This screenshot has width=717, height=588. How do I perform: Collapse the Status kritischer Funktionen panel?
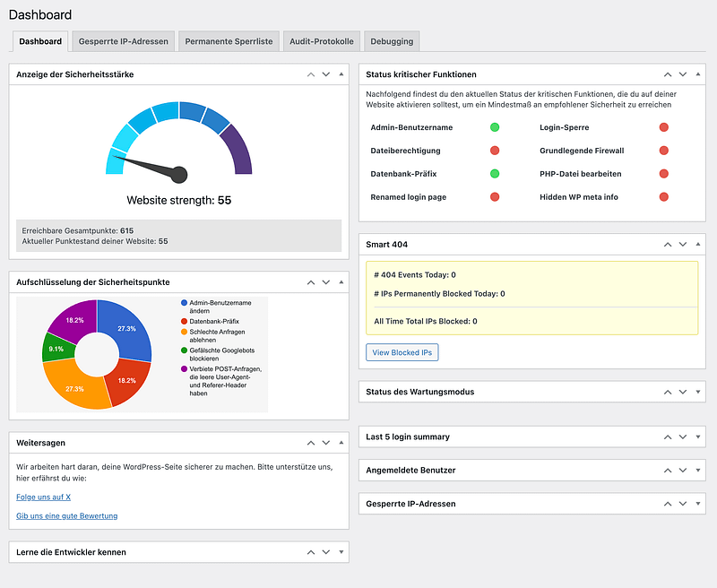coord(697,74)
